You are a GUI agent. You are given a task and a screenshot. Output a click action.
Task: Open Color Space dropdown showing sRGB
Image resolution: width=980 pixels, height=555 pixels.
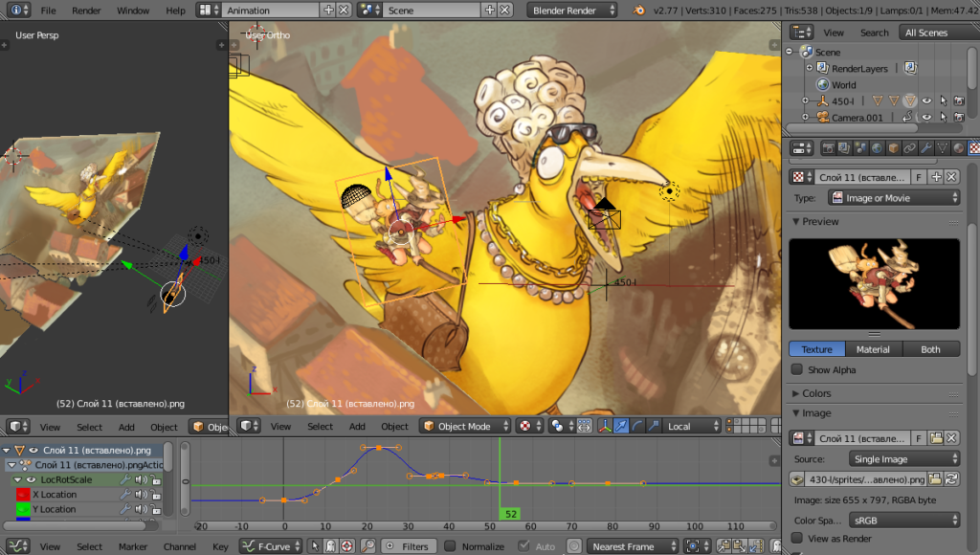(x=904, y=520)
